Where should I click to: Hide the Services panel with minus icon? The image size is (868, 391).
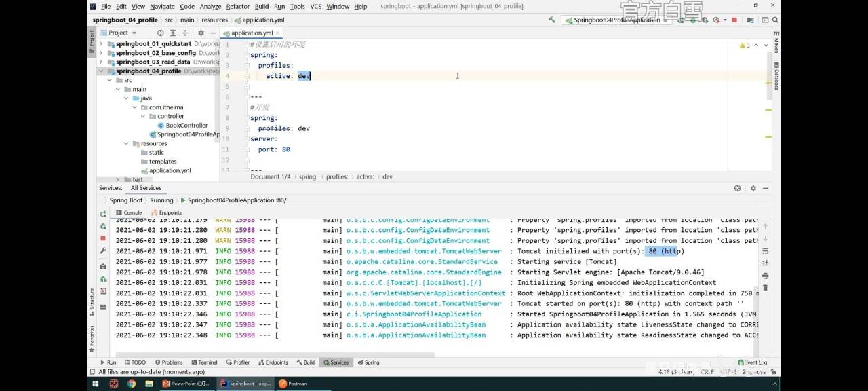pos(766,188)
